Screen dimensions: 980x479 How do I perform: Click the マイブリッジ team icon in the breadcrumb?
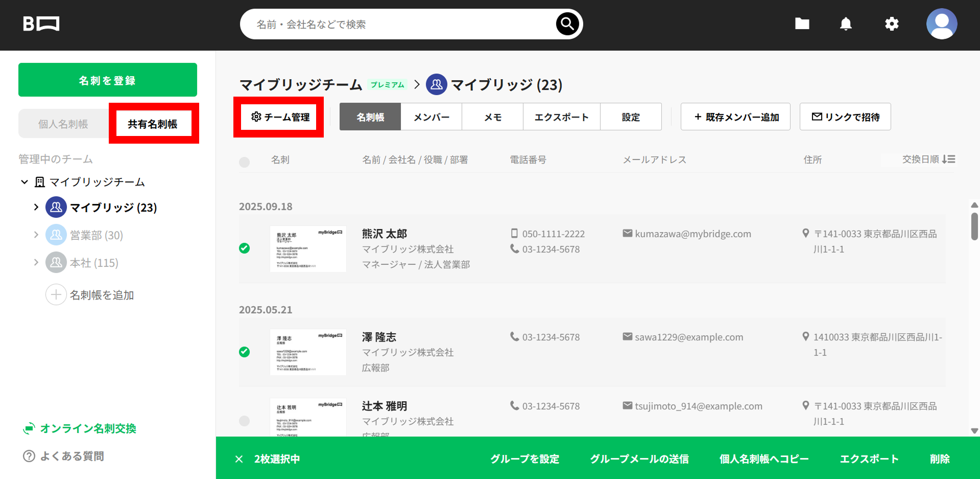(x=437, y=84)
